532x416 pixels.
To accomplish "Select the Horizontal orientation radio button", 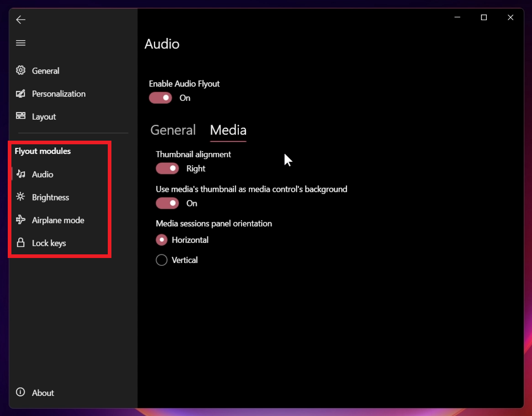I will click(x=161, y=240).
